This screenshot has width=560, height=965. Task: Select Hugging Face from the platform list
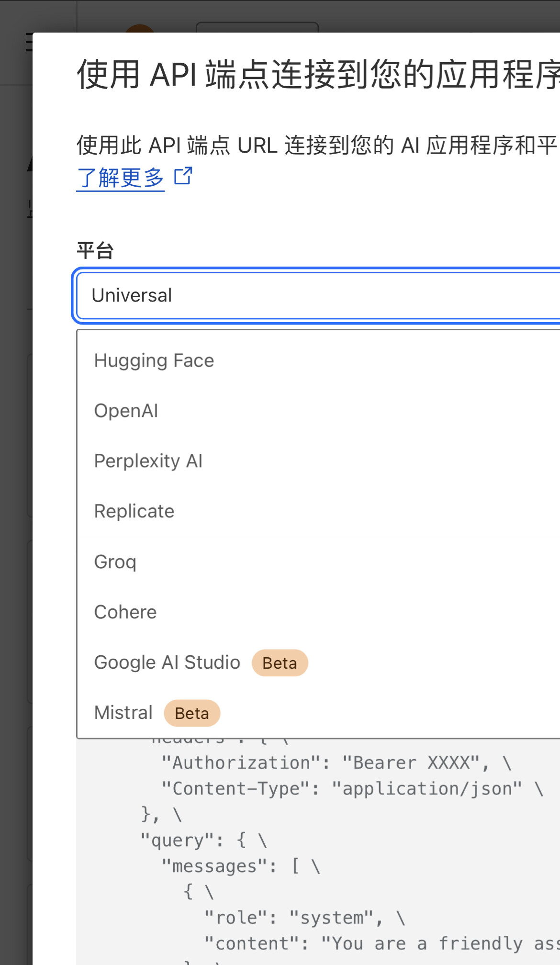(x=318, y=360)
